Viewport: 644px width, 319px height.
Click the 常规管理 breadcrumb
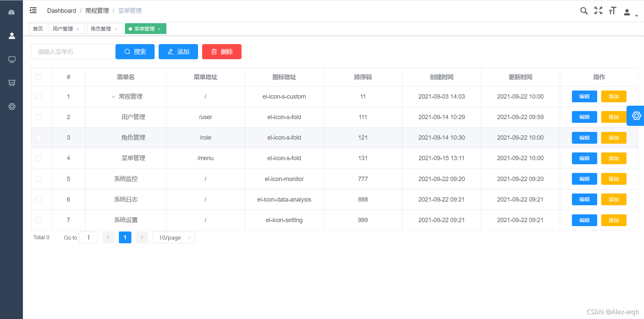97,11
